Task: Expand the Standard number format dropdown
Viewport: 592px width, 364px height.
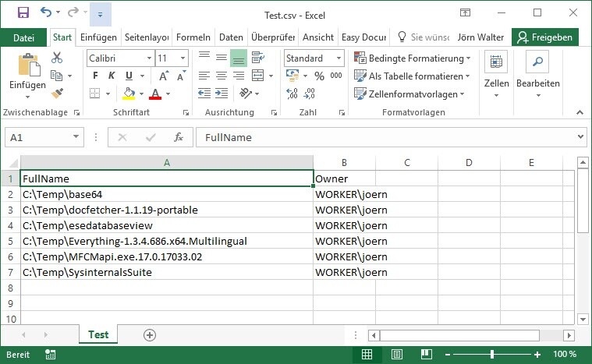Action: point(339,58)
